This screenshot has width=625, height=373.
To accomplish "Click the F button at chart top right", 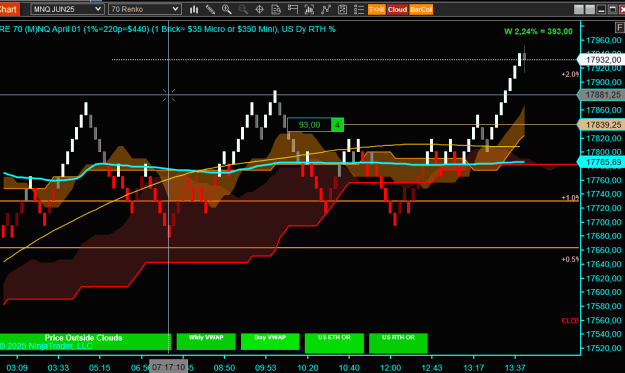I will (619, 27).
